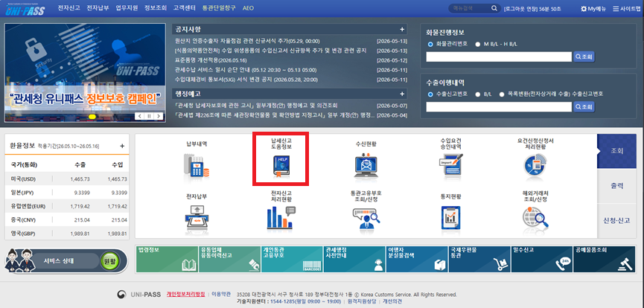Go to next banner slide

159,116
